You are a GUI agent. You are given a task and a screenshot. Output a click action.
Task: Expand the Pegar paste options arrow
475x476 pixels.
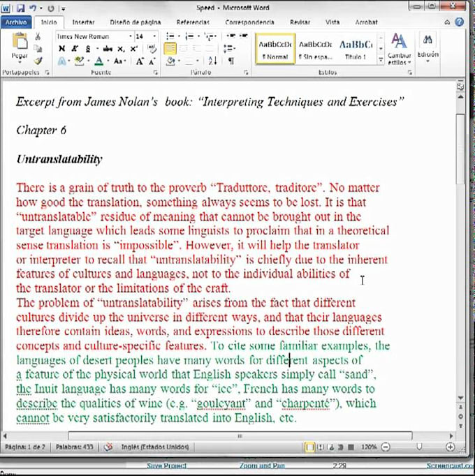click(20, 62)
